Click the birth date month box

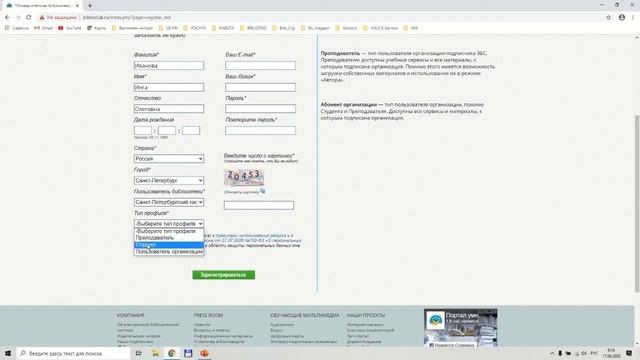pyautogui.click(x=167, y=131)
